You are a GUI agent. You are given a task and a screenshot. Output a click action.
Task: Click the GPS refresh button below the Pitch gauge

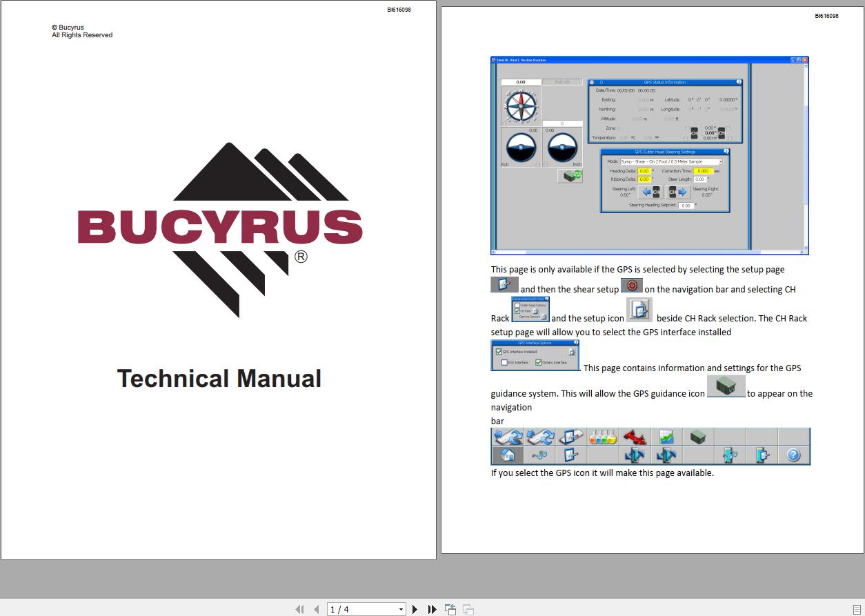click(570, 176)
